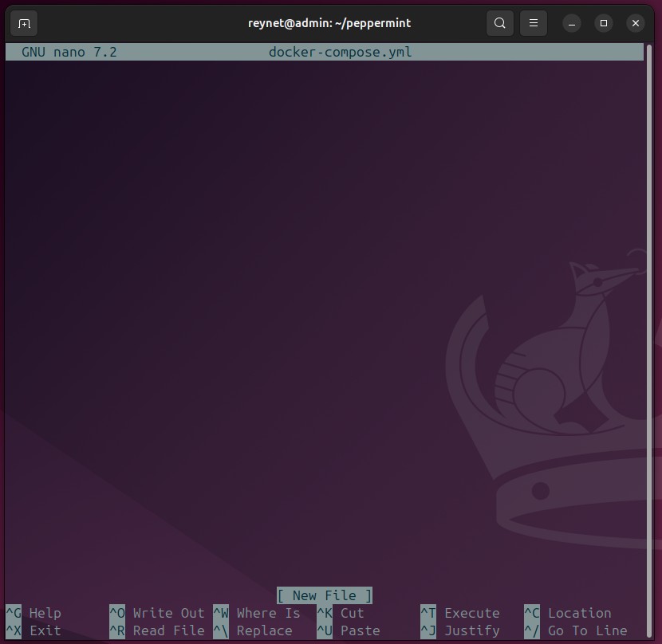Click the ^T Execute shortcut
Screen dimensions: 662x644
(x=460, y=613)
